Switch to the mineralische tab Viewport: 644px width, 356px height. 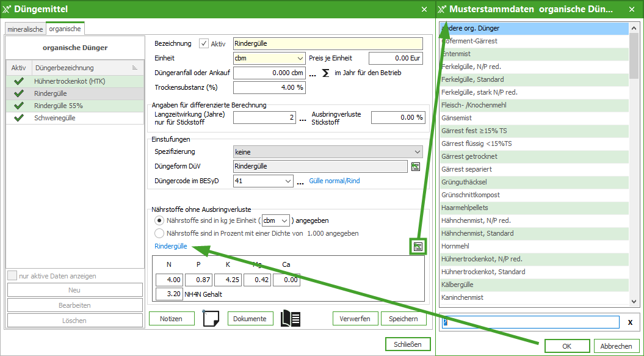click(25, 29)
